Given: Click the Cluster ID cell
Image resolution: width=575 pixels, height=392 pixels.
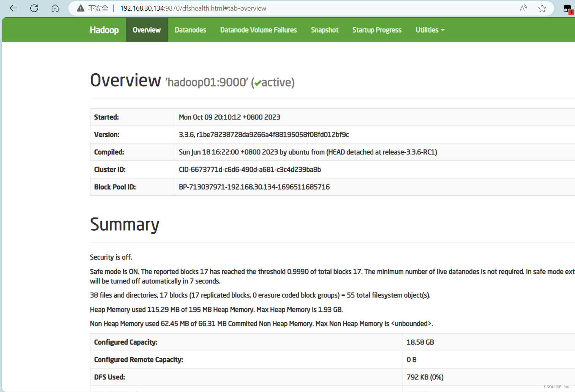Looking at the screenshot, I should [x=250, y=169].
